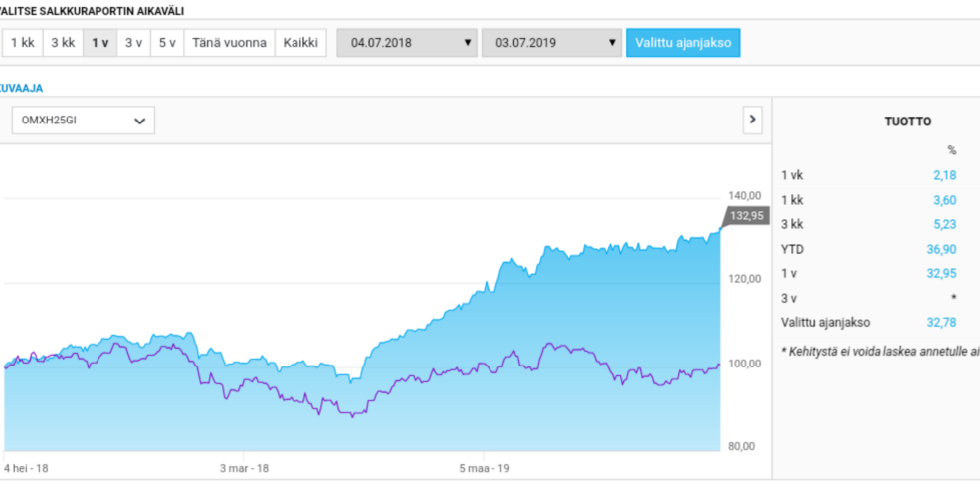Expand the OMXH25GI index selector
980x488 pixels.
point(83,121)
